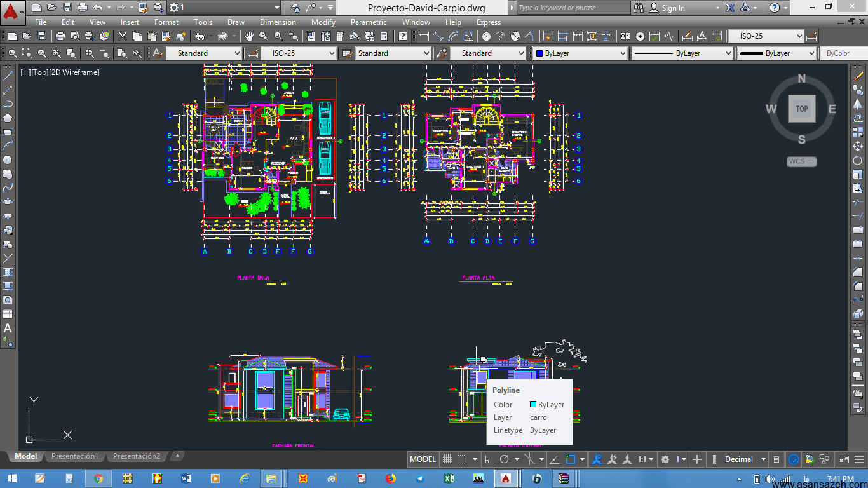Open the Draw menu
Viewport: 868px width, 488px height.
pyautogui.click(x=236, y=22)
